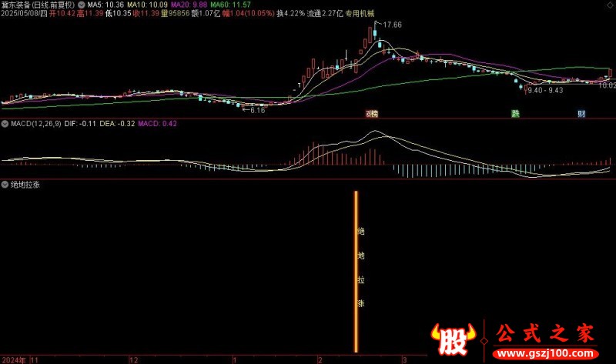The height and width of the screenshot is (364, 616).
Task: Click the green 跌 event marker
Action: click(x=515, y=114)
